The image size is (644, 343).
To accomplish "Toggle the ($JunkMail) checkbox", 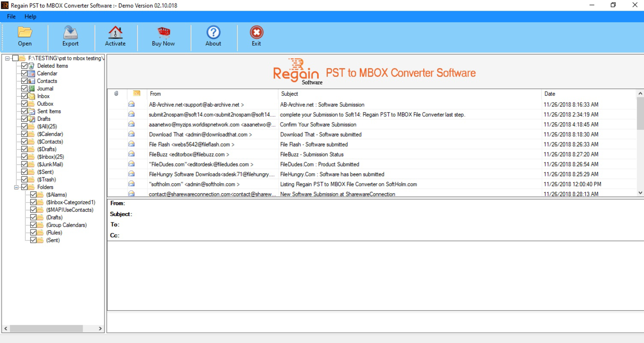I will [x=24, y=164].
